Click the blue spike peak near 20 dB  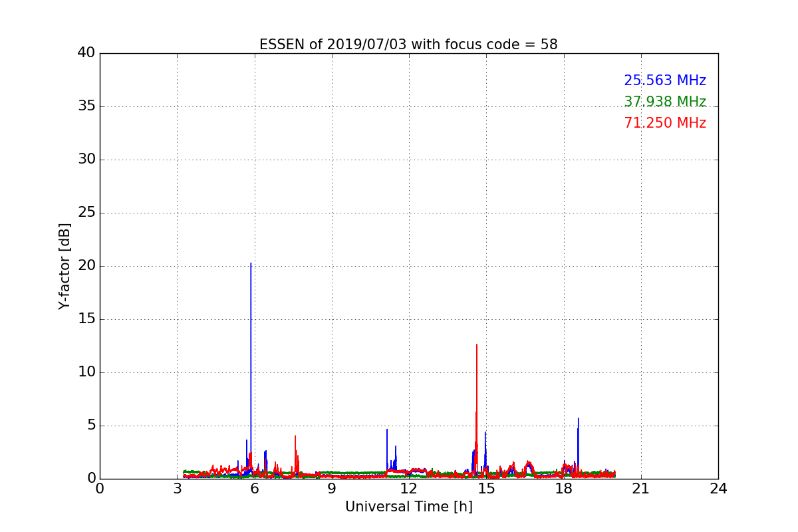coord(251,263)
